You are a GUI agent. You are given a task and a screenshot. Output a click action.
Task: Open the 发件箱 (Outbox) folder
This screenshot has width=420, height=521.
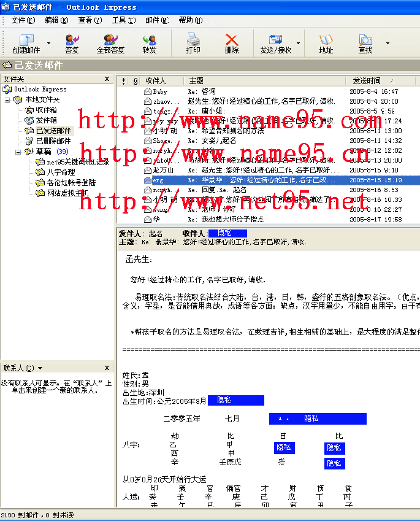click(46, 120)
